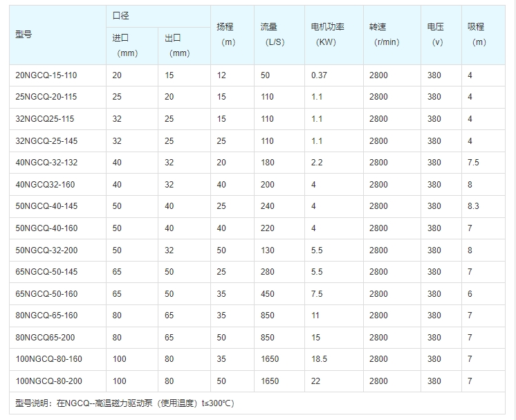Click motor power 18.5 in 100NGCQ-80-160 row
The width and height of the screenshot is (516, 420).
tap(319, 359)
